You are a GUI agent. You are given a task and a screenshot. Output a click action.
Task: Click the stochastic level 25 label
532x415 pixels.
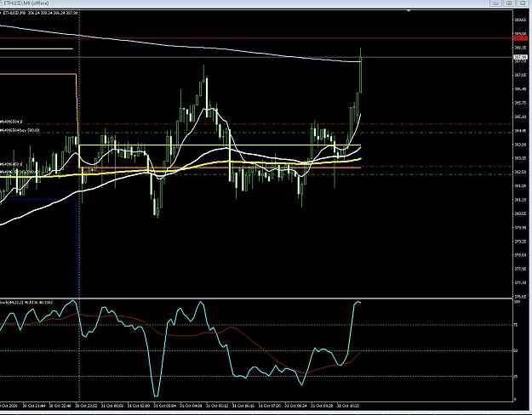click(x=516, y=377)
